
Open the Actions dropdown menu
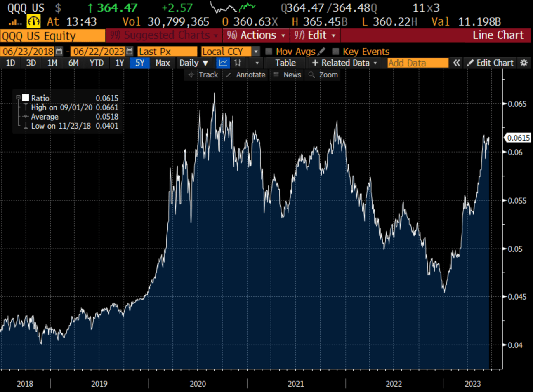[256, 35]
